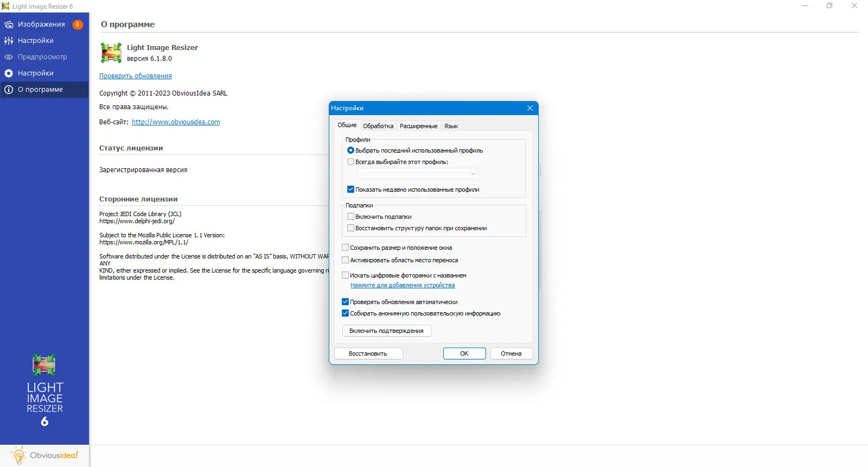Click the https://www.delphi-jedi.org/ text
The width and height of the screenshot is (868, 467).
point(137,221)
